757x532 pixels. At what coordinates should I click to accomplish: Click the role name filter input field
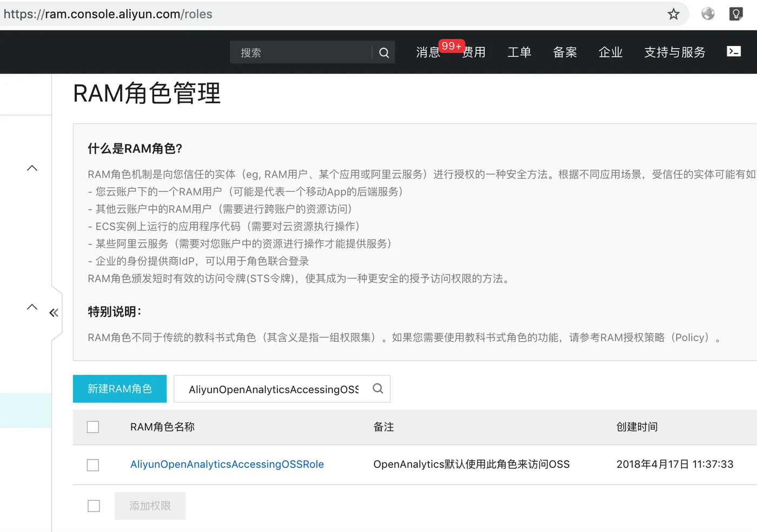coord(274,389)
